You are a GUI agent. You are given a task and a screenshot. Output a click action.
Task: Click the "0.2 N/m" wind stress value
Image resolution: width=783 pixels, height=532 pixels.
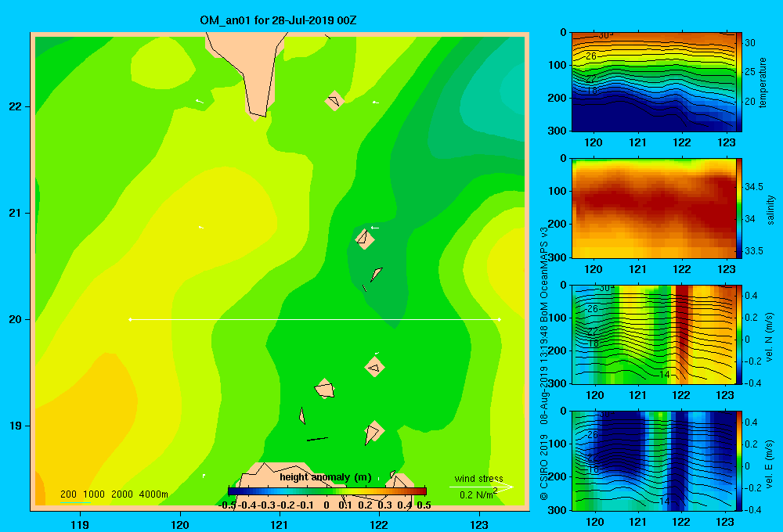point(478,494)
